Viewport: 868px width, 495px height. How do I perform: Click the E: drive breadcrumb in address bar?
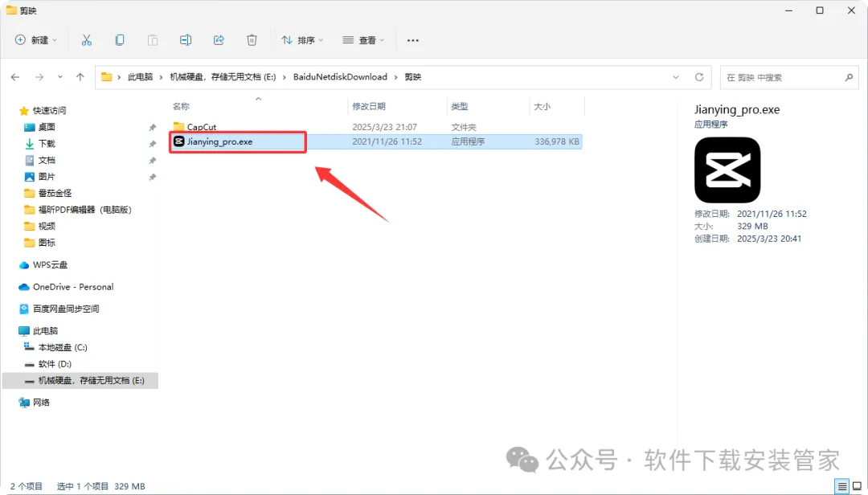[223, 77]
